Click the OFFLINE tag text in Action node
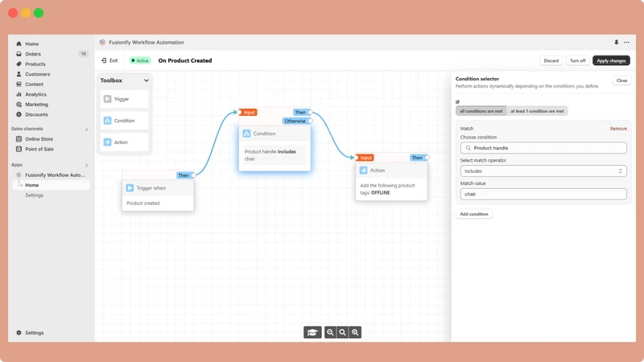This screenshot has height=362, width=644. (x=380, y=192)
